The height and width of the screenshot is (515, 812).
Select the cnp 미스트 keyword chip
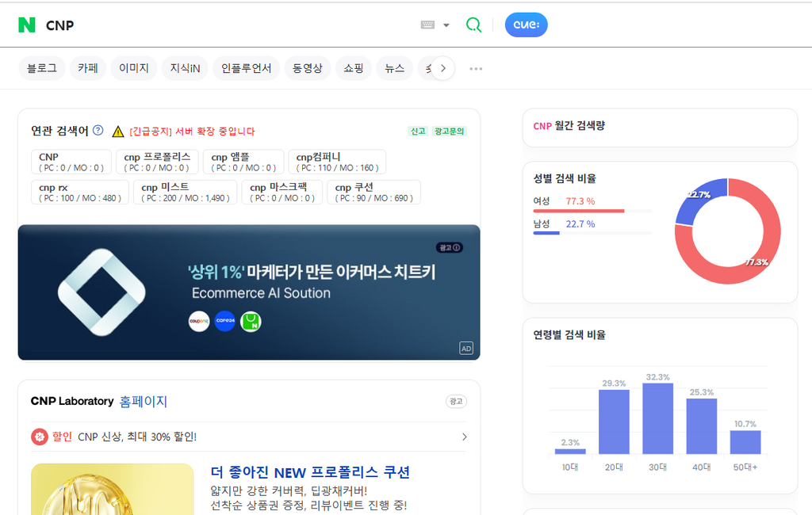pyautogui.click(x=186, y=192)
